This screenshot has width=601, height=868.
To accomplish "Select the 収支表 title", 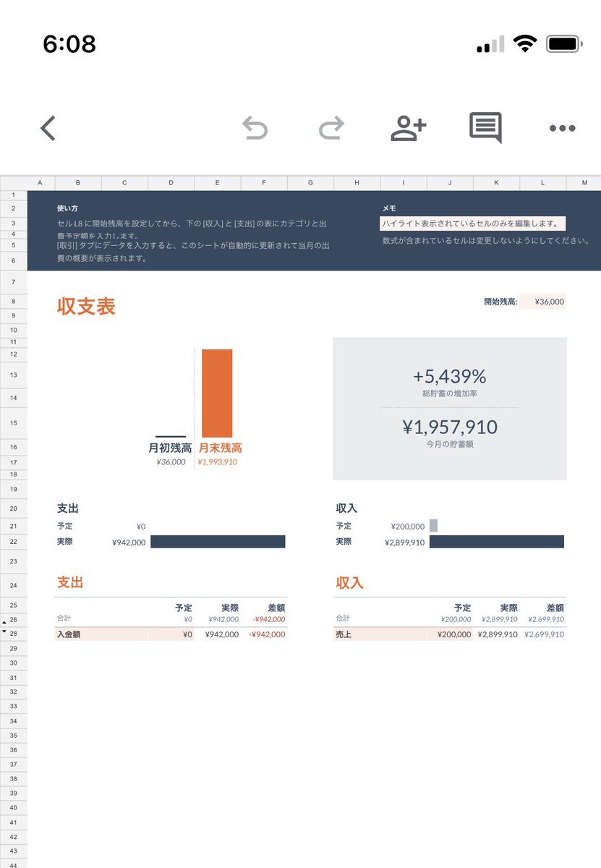I will pos(86,306).
